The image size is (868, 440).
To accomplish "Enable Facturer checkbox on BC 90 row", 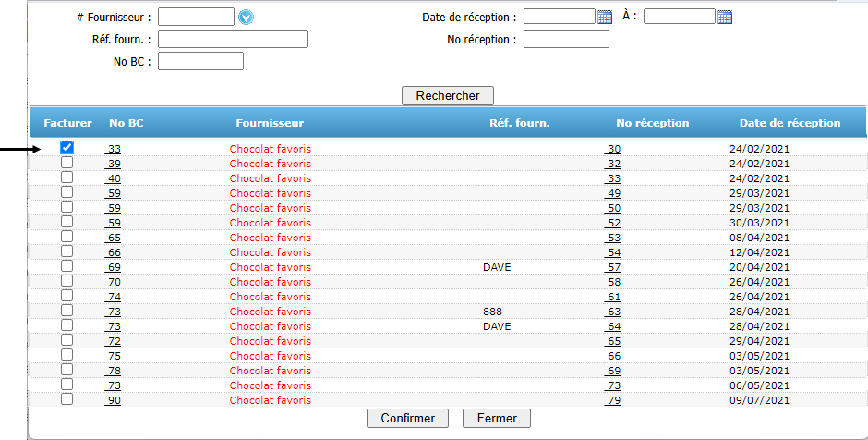I will (67, 399).
